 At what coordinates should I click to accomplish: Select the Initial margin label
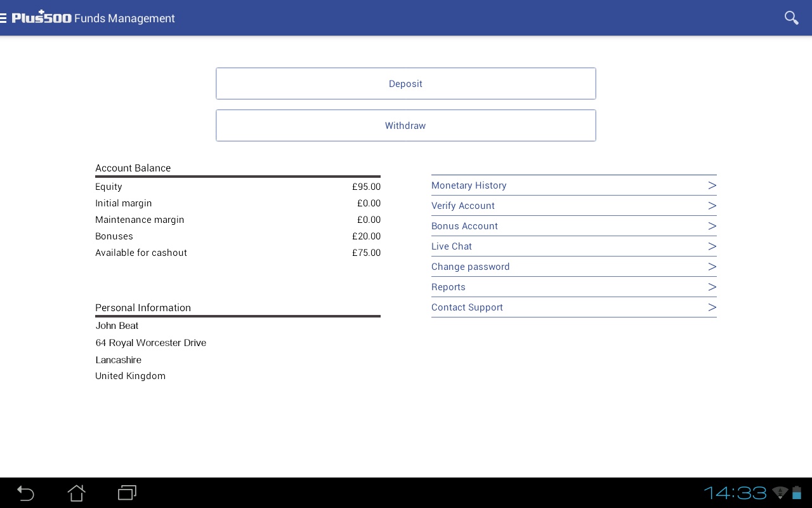click(124, 203)
